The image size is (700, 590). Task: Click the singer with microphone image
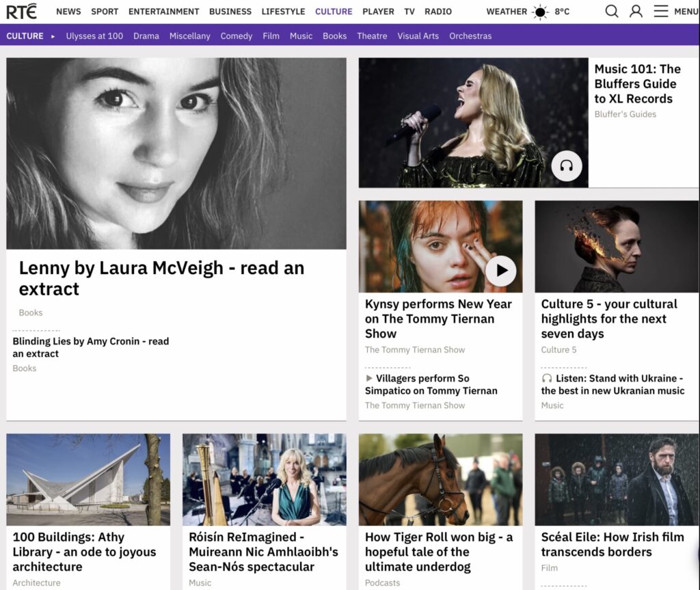(x=473, y=122)
